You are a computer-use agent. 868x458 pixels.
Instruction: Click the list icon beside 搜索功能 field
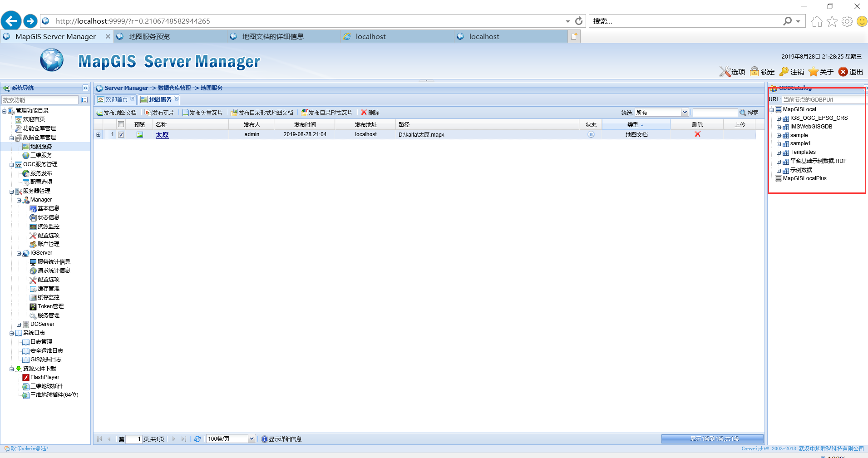tap(84, 100)
